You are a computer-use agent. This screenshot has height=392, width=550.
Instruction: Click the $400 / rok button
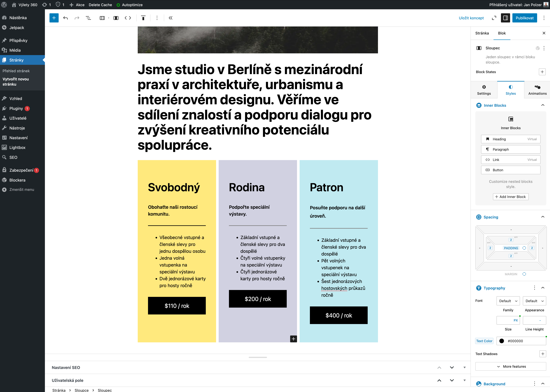(x=339, y=315)
